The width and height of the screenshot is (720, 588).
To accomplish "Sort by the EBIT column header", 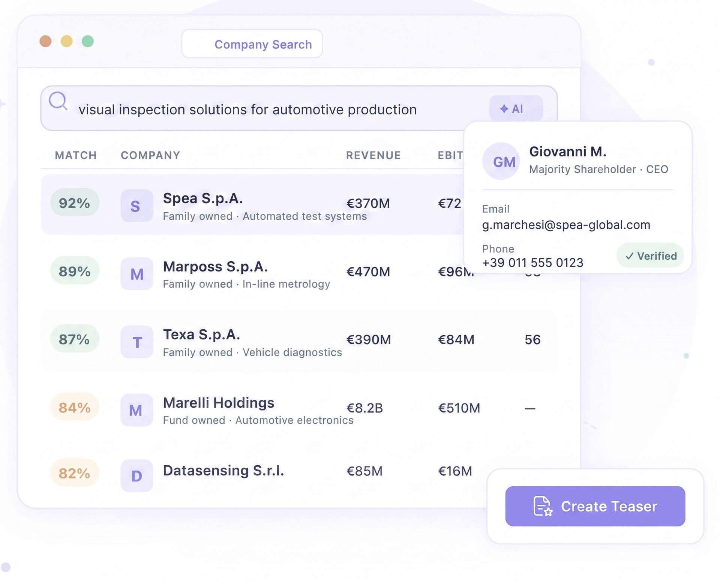I will [x=450, y=155].
